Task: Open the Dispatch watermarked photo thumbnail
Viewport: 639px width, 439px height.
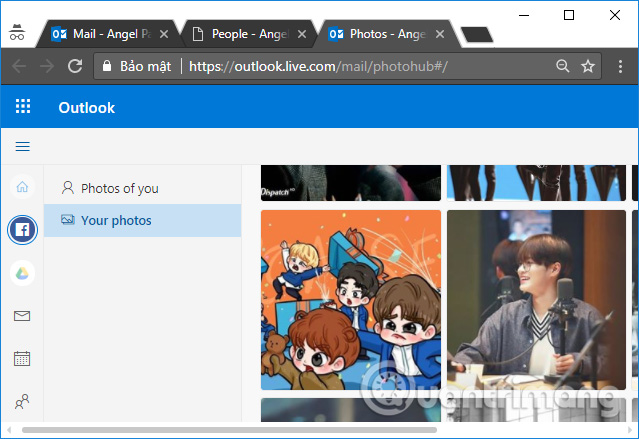Action: click(x=351, y=183)
